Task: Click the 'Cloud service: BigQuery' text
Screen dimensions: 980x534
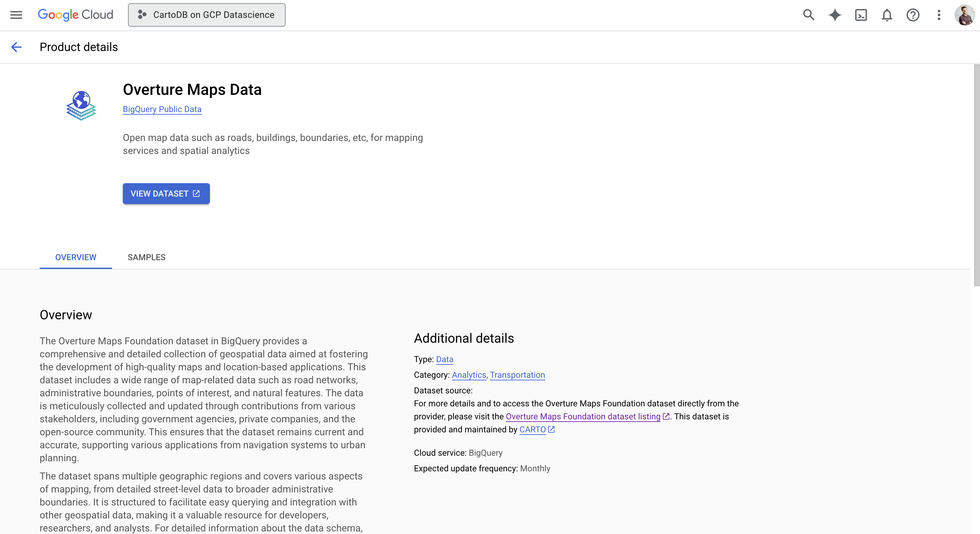Action: pos(458,452)
